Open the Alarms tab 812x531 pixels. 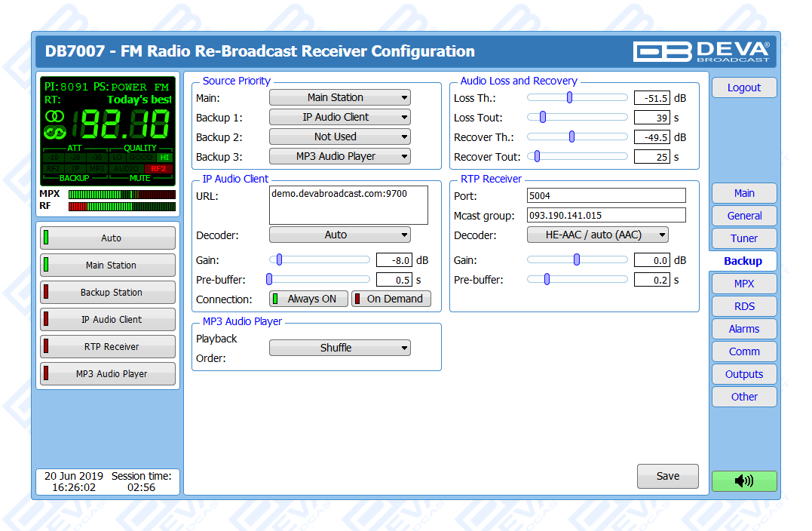coord(743,329)
